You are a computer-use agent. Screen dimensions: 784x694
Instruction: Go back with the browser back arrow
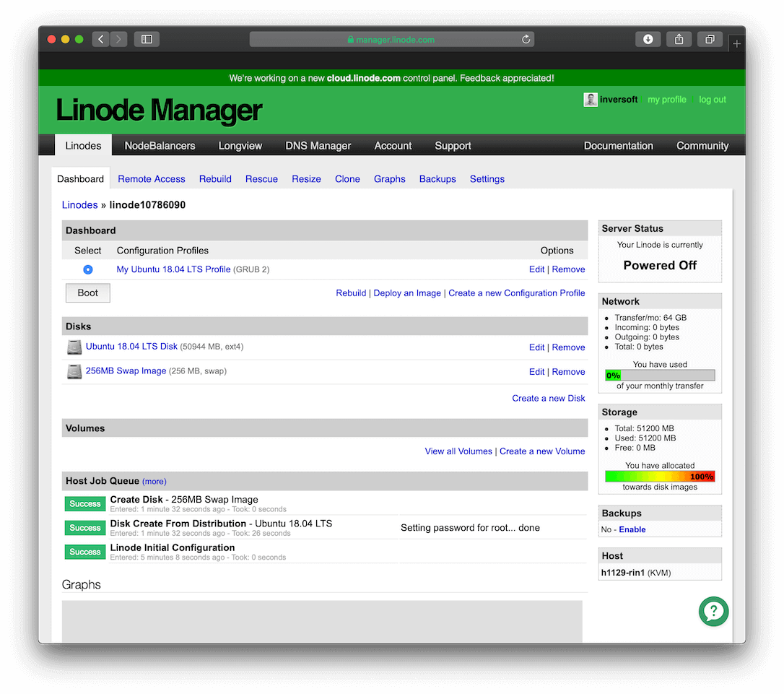100,39
